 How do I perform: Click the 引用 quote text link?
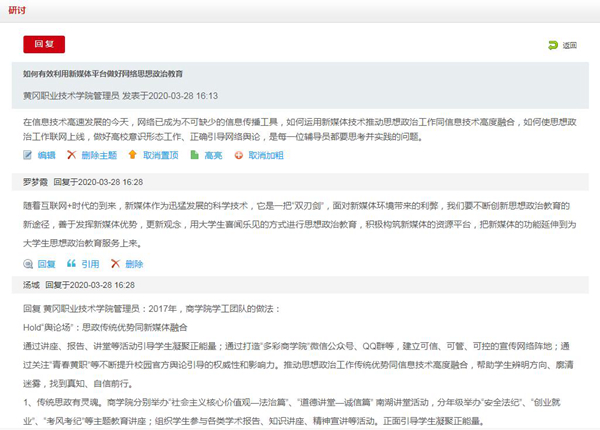pyautogui.click(x=90, y=264)
